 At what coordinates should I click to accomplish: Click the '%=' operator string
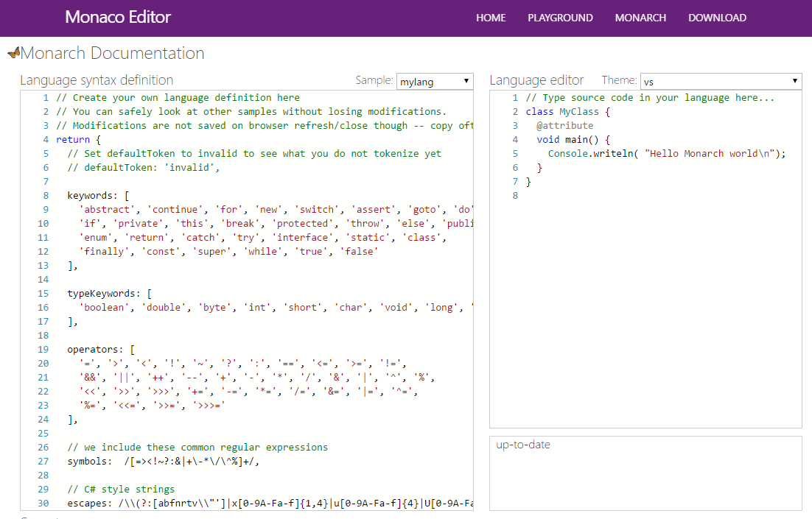tap(90, 405)
